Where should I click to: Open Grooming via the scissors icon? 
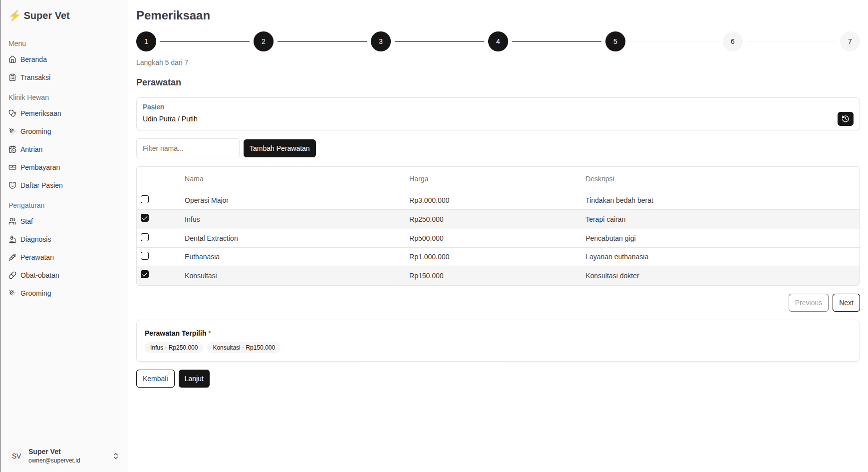(x=12, y=131)
